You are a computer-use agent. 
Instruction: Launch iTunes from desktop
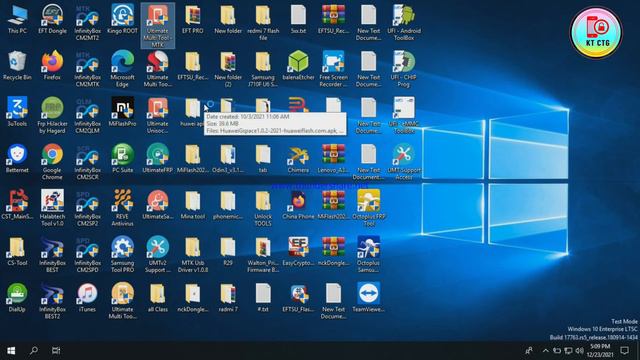(x=87, y=298)
